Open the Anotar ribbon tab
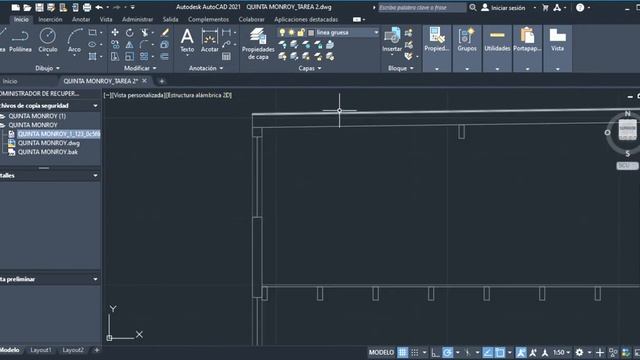Screen dimensions: 640x360 tap(81, 19)
